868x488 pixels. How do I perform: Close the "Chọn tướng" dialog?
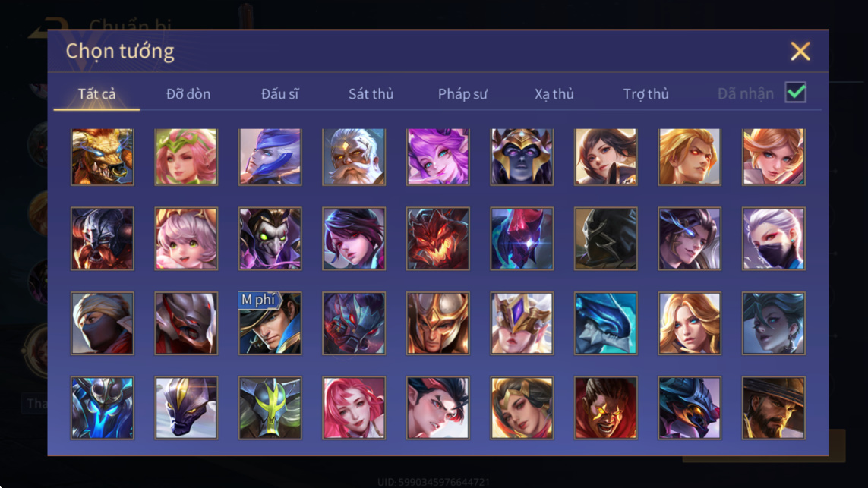[x=800, y=52]
